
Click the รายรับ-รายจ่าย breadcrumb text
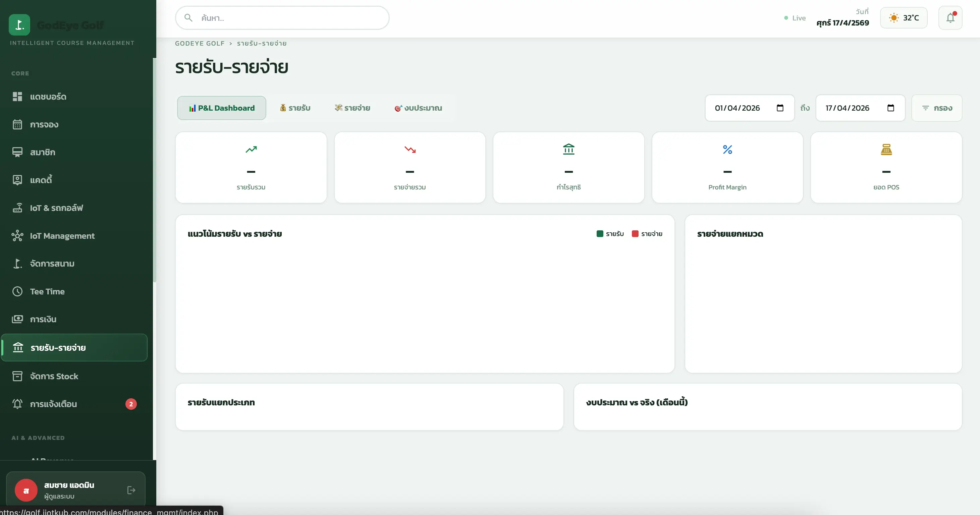click(262, 43)
